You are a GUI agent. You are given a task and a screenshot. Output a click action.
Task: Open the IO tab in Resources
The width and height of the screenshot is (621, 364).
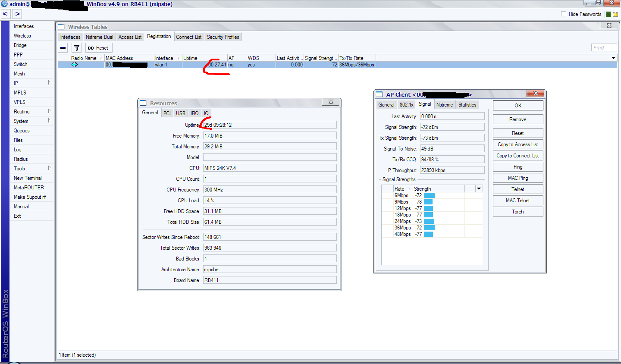point(206,113)
